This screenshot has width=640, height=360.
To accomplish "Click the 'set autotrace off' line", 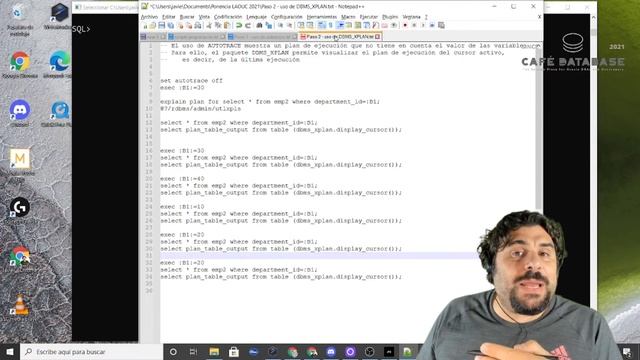I will [191, 80].
